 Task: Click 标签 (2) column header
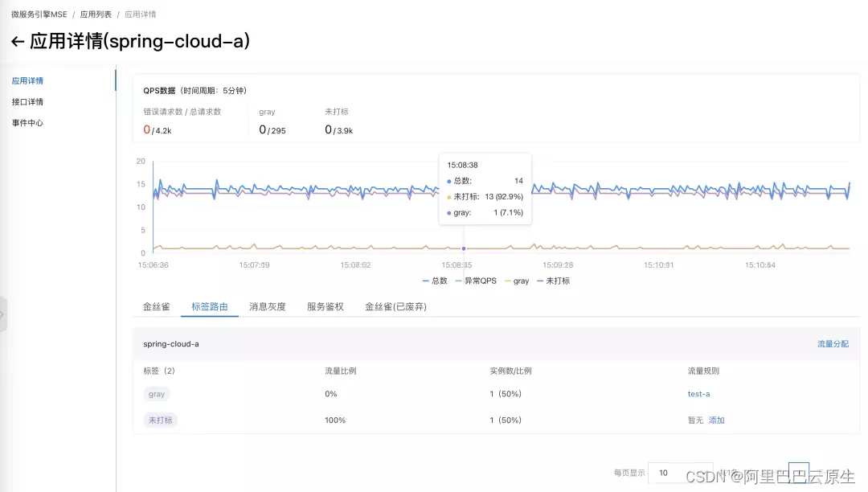click(159, 371)
